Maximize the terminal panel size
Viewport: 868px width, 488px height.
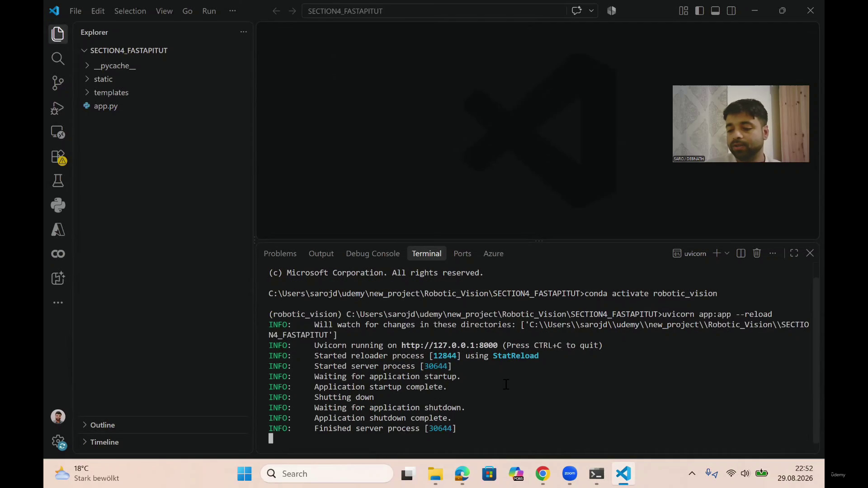(794, 253)
